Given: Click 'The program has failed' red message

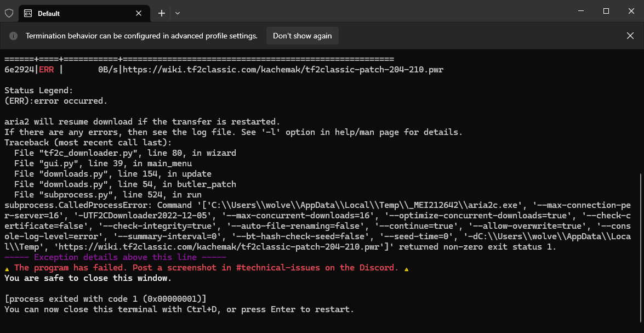Looking at the screenshot, I should coord(207,268).
